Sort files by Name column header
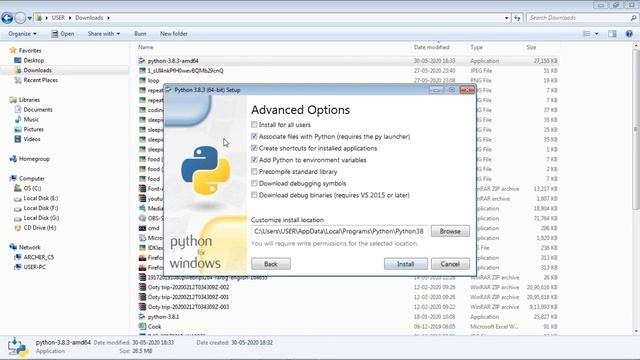This screenshot has width=640, height=360. tap(146, 47)
